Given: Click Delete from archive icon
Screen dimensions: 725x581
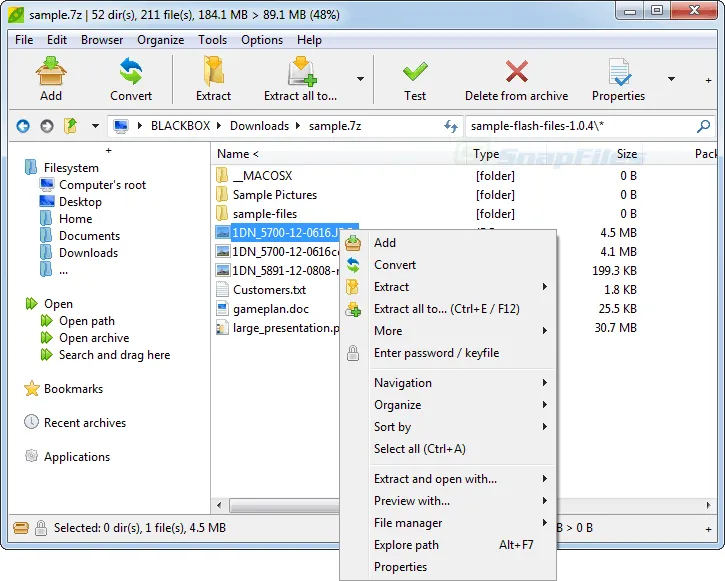Looking at the screenshot, I should click(x=516, y=72).
